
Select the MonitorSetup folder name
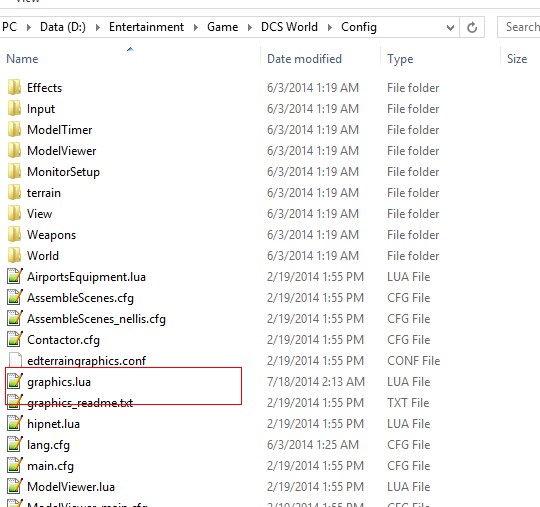[63, 172]
